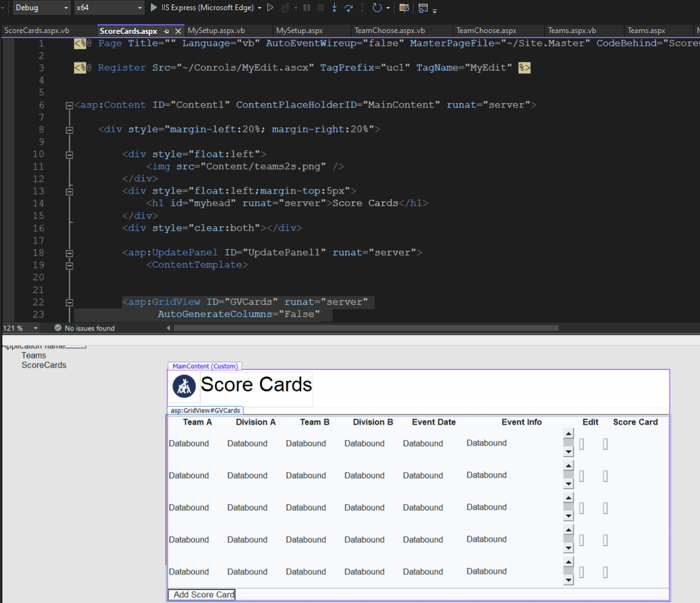Start debugging with IIS Express play button
Screen dimensions: 700x603
point(155,8)
